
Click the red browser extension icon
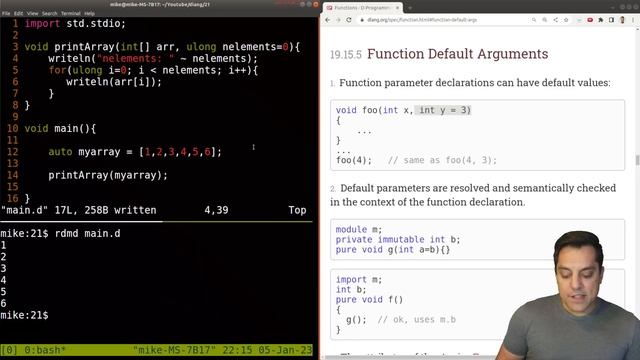pos(590,20)
